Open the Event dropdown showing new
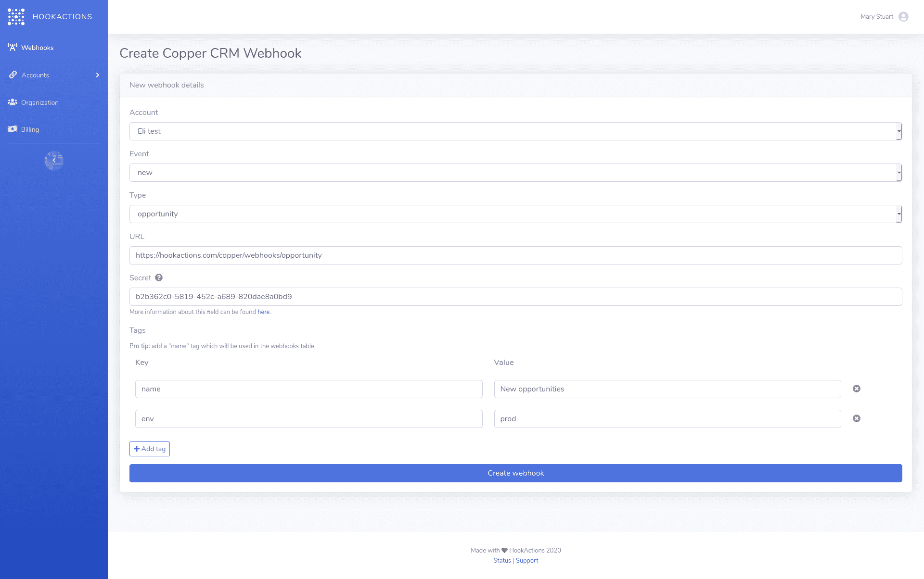The image size is (924, 579). (x=515, y=173)
